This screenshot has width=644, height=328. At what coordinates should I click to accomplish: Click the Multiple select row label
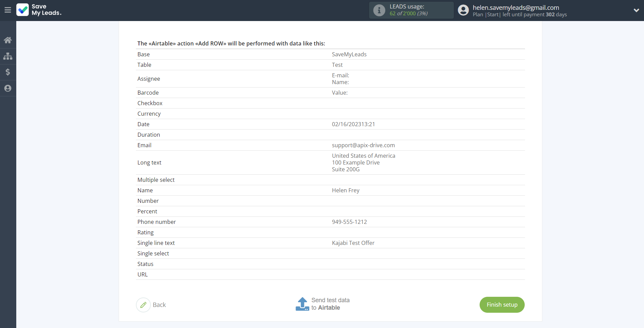(156, 180)
